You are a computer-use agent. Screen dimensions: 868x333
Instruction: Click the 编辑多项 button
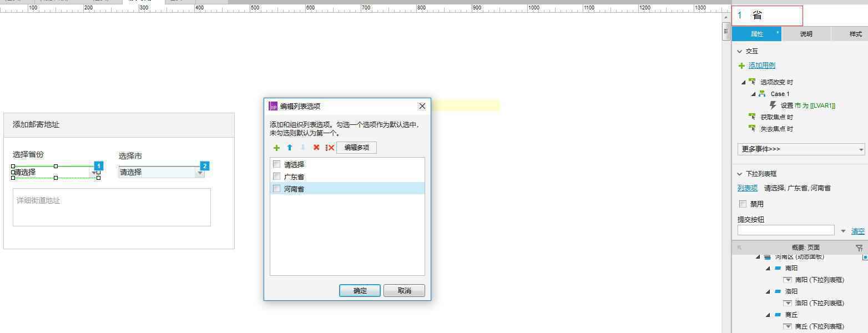(356, 148)
